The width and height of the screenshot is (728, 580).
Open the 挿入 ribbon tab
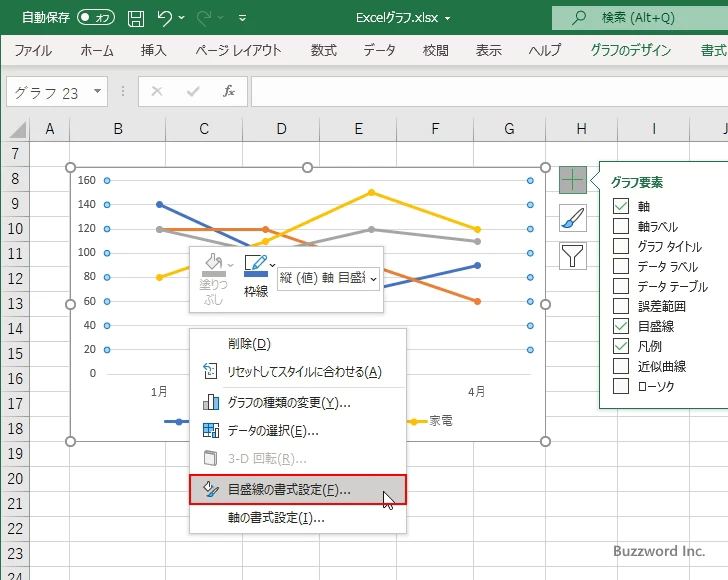[154, 50]
